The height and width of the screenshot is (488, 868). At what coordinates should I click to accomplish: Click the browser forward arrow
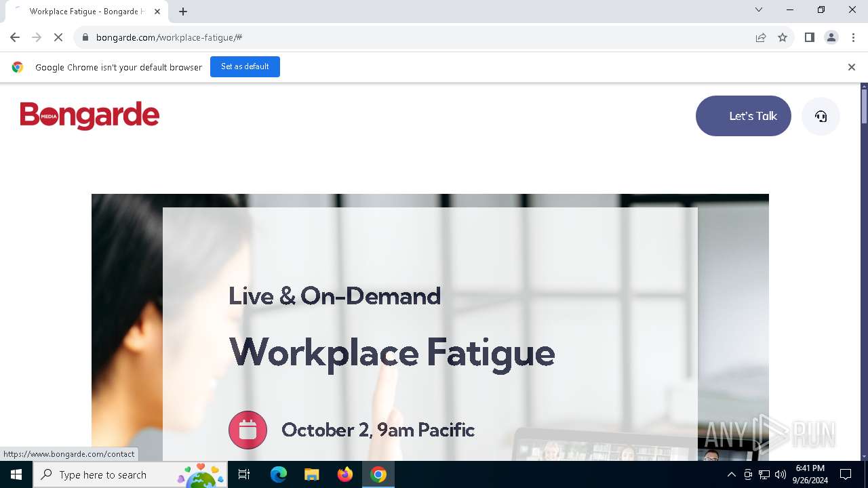(x=37, y=37)
